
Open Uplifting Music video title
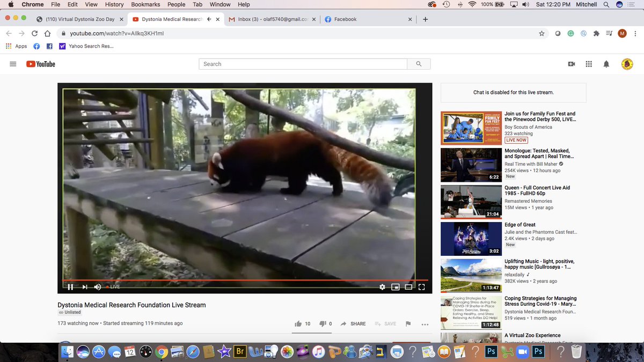pos(539,264)
